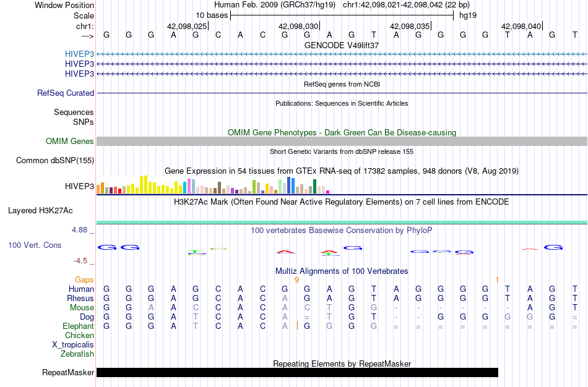588x387 pixels.
Task: Click the Mouse alignment row label
Action: coord(82,308)
